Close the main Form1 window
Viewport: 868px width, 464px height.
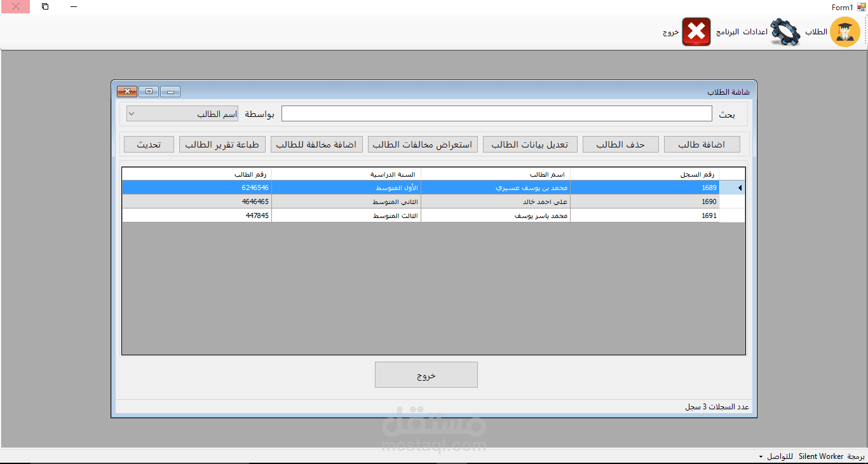pyautogui.click(x=15, y=7)
